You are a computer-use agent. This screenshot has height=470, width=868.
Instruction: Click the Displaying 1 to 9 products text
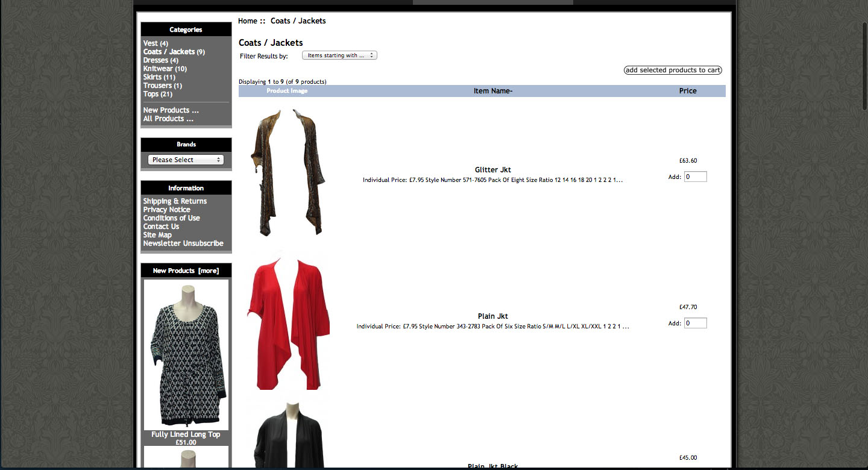pos(283,81)
